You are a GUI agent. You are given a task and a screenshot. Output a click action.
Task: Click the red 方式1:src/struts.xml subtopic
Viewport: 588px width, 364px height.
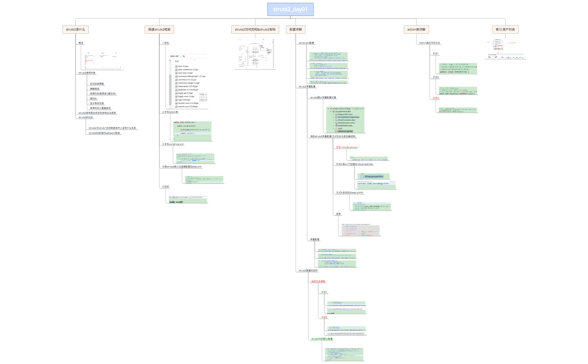click(346, 147)
